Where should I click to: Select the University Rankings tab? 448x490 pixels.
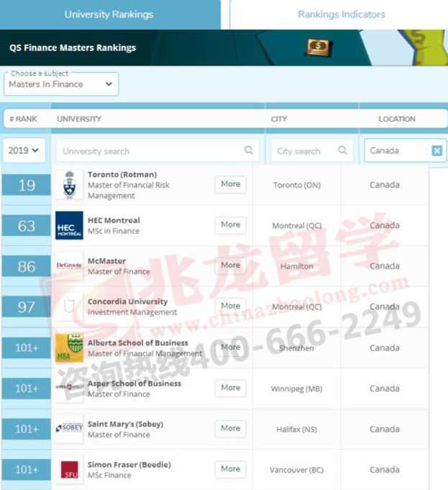click(110, 14)
